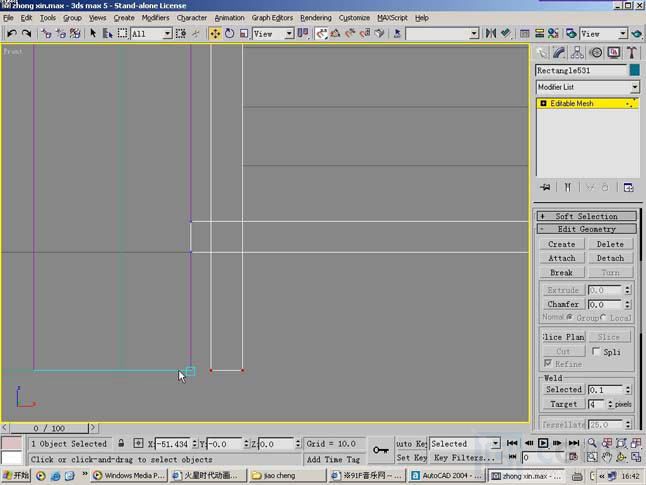Open the Customize menu
The height and width of the screenshot is (485, 646).
(x=354, y=18)
